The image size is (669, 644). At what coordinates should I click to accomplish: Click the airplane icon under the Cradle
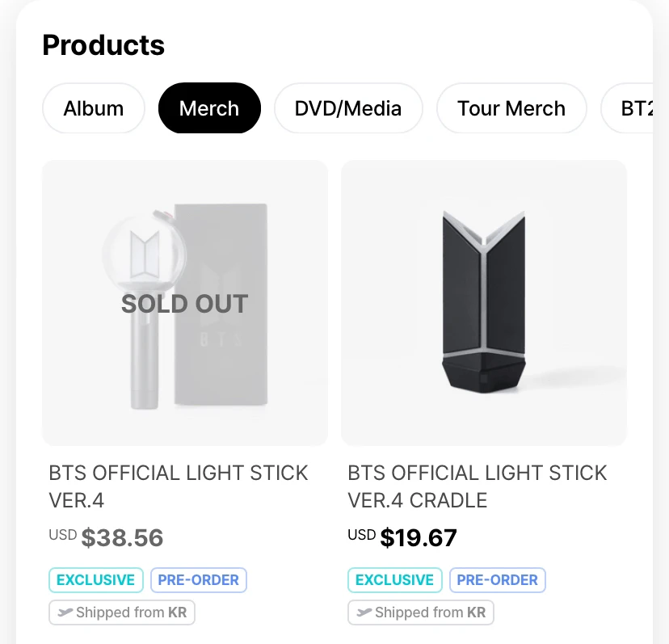point(364,612)
